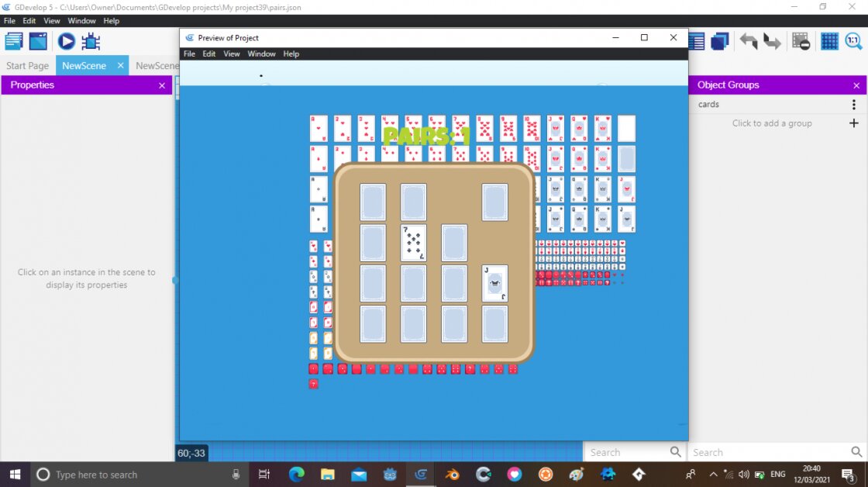Click the delete selected instances icon
The width and height of the screenshot is (868, 487).
click(x=801, y=42)
